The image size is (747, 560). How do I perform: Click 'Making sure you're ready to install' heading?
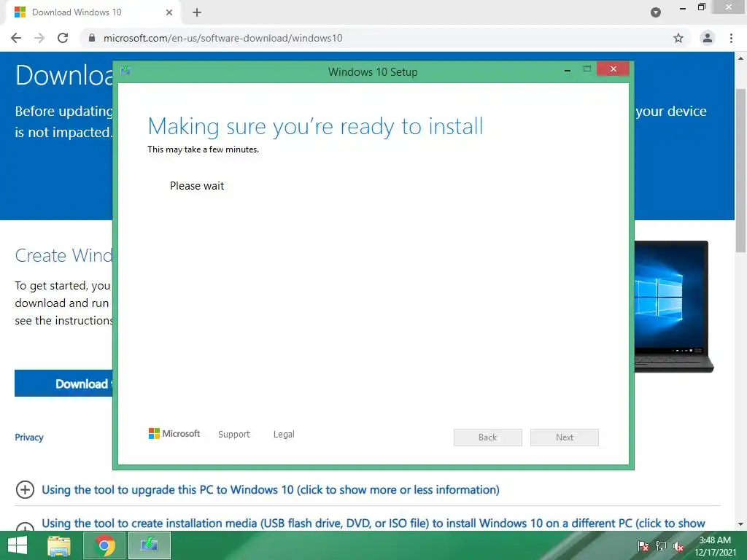315,127
